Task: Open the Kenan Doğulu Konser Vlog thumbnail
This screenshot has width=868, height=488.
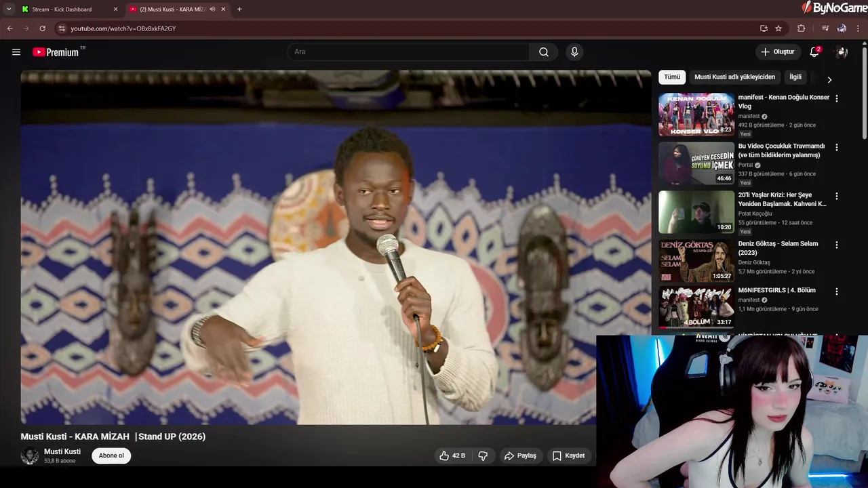Action: pyautogui.click(x=696, y=115)
